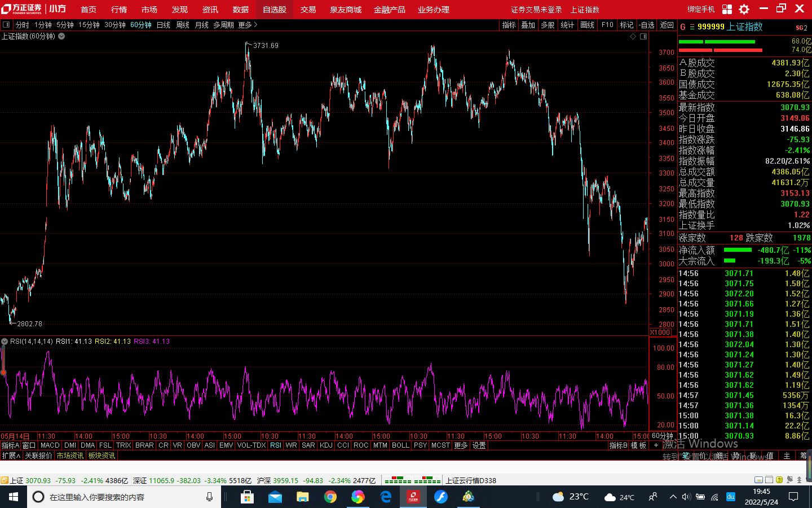Viewport: 812px width, 508px height.
Task: Click the 返回 button
Action: [667, 25]
